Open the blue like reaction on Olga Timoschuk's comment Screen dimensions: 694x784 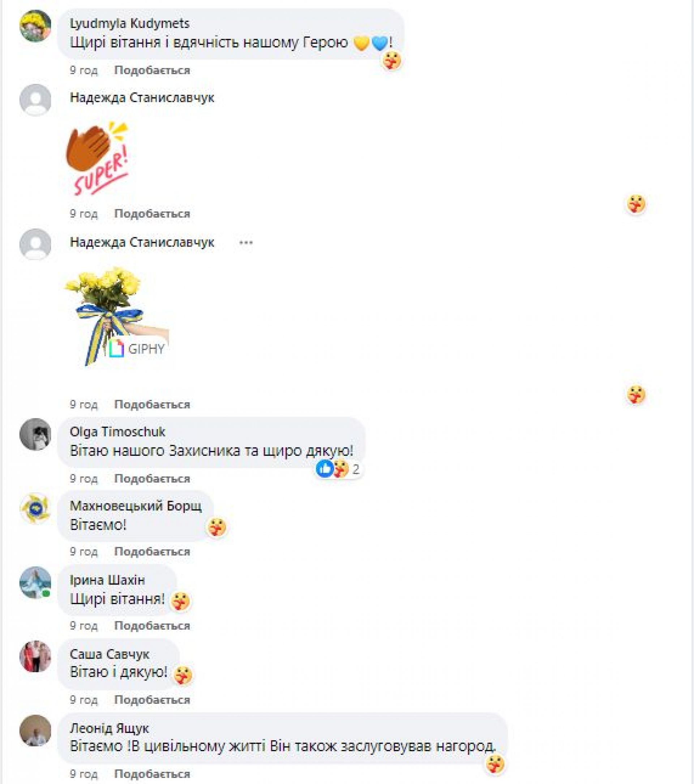[325, 468]
